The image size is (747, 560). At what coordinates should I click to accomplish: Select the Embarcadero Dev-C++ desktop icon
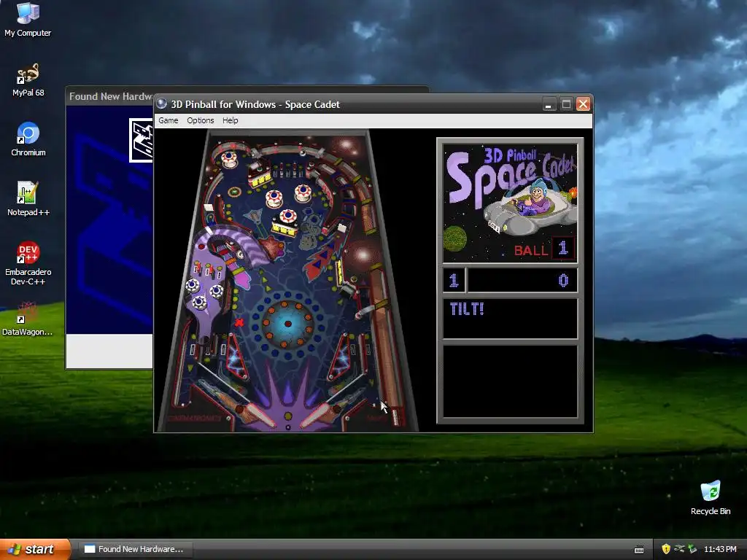pos(28,263)
